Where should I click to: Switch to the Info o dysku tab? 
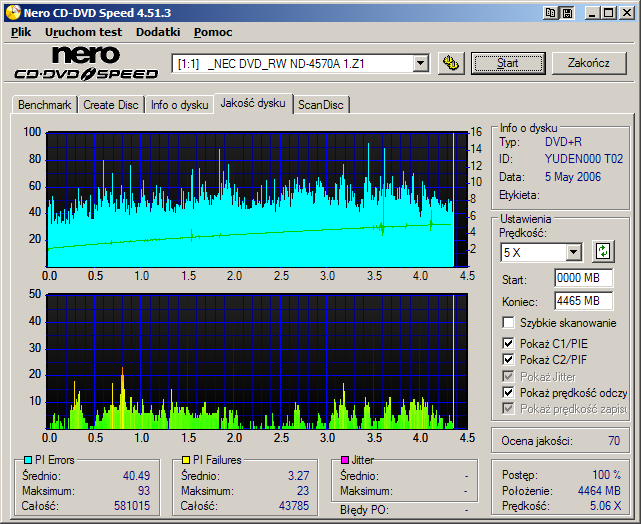click(x=179, y=105)
